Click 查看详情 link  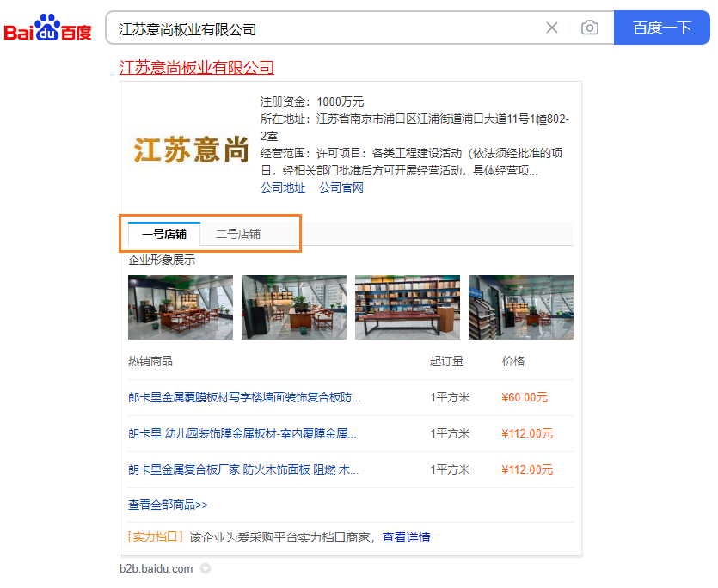[406, 537]
